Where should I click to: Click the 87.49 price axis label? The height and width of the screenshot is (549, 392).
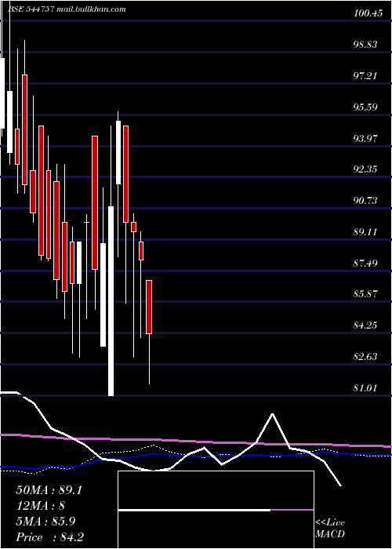point(365,264)
